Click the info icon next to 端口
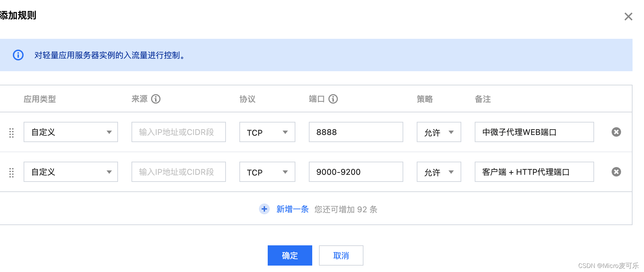Screen dimensions: 644x272 tap(333, 99)
